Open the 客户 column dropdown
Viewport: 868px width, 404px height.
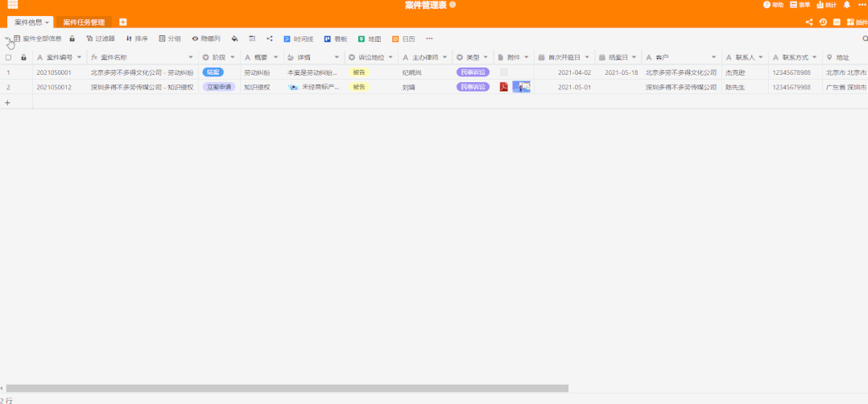(714, 57)
